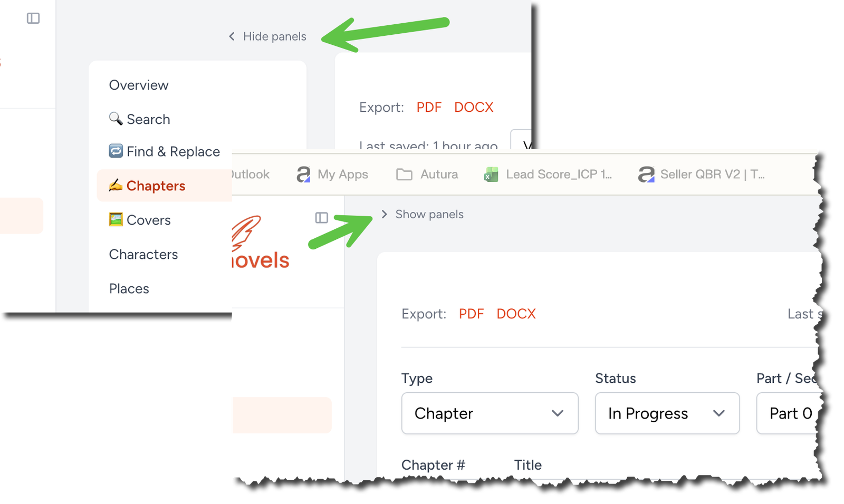Open the Lead Score_ICP spreadsheet bookmark icon
The width and height of the screenshot is (844, 504).
(491, 174)
